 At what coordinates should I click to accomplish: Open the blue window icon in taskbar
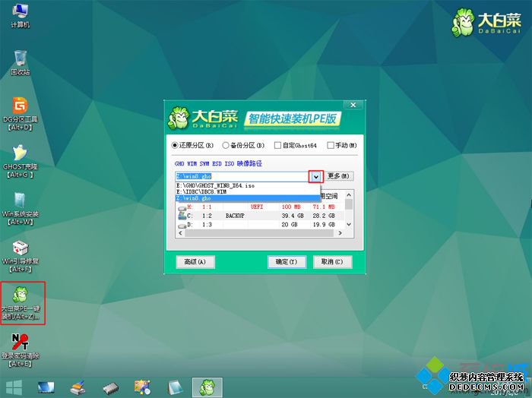coord(175,387)
